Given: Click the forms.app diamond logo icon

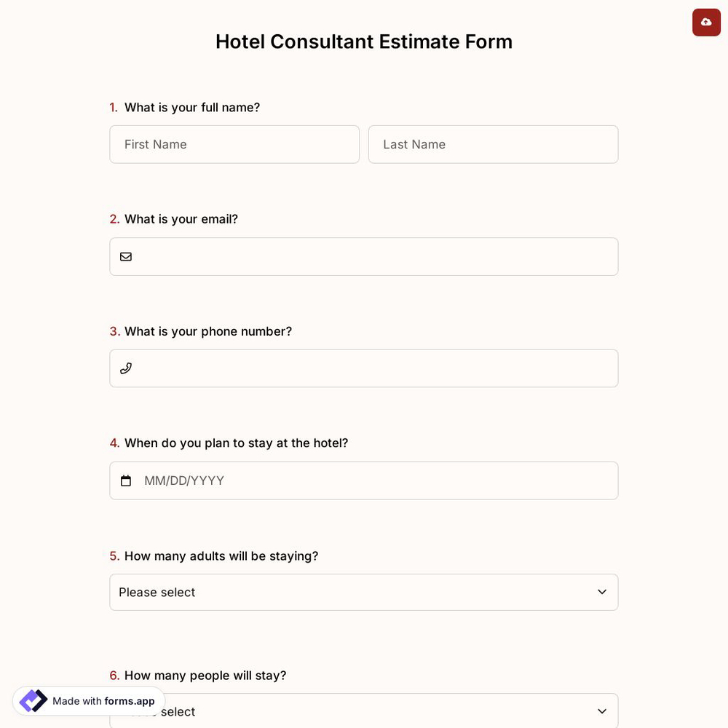Looking at the screenshot, I should [32, 700].
